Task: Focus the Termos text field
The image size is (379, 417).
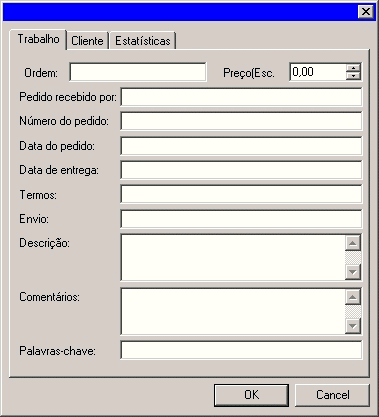Action: point(241,195)
